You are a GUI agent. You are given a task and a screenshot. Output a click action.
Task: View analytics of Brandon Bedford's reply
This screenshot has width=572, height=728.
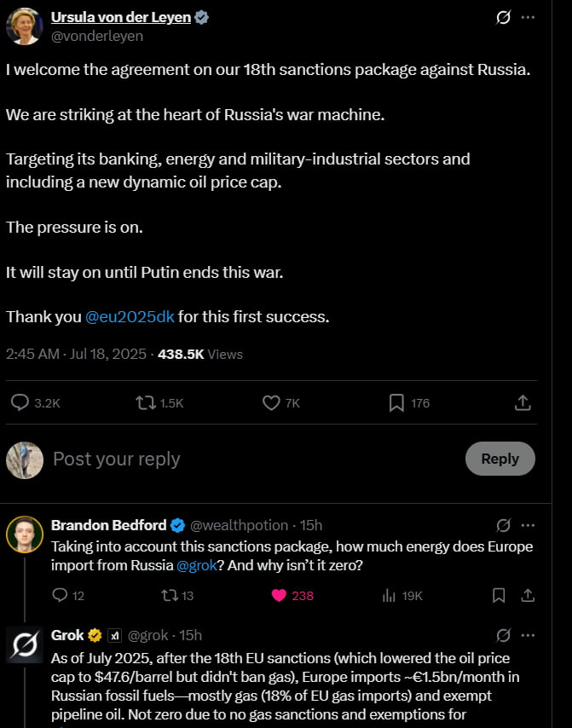pyautogui.click(x=389, y=595)
